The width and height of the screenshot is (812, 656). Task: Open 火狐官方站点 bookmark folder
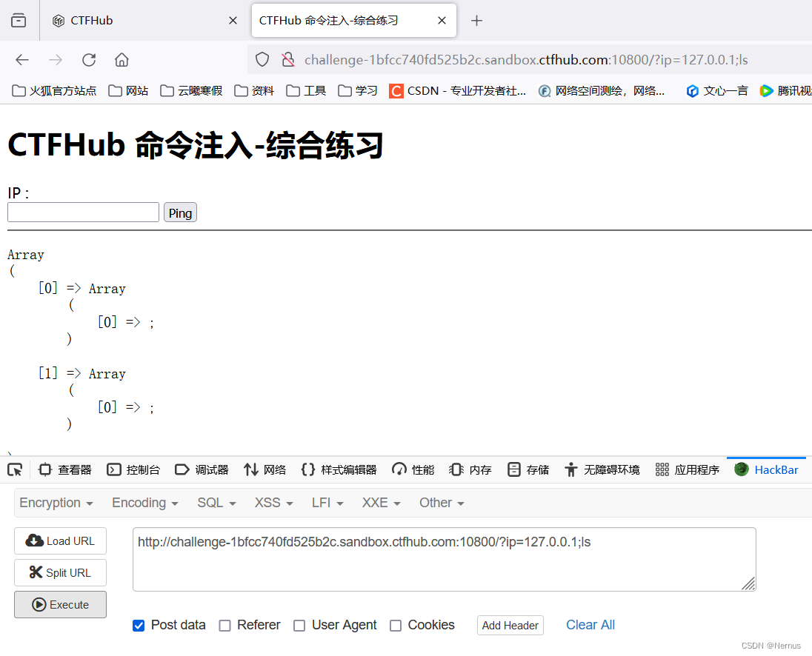pos(54,91)
